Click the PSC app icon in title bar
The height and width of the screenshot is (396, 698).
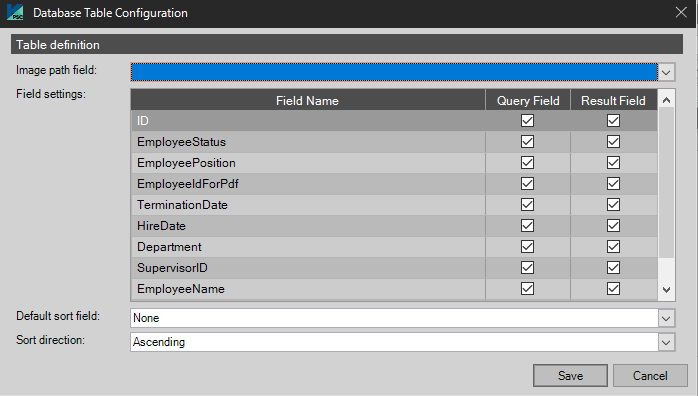pyautogui.click(x=15, y=12)
